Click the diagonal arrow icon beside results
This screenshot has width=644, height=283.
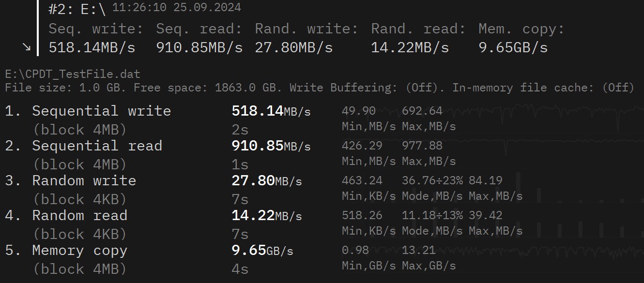27,47
